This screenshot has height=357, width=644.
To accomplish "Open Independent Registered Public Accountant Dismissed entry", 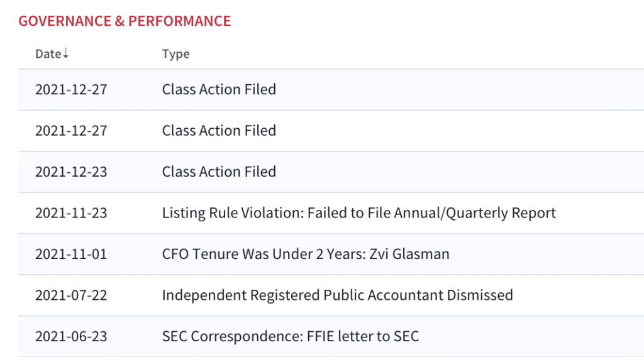I will click(x=338, y=295).
